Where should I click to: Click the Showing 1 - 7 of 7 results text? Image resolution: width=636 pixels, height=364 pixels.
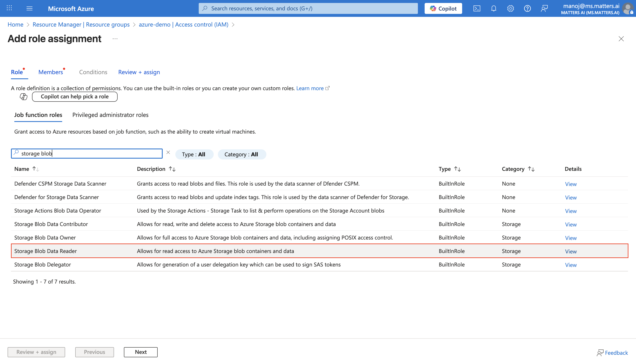click(44, 282)
